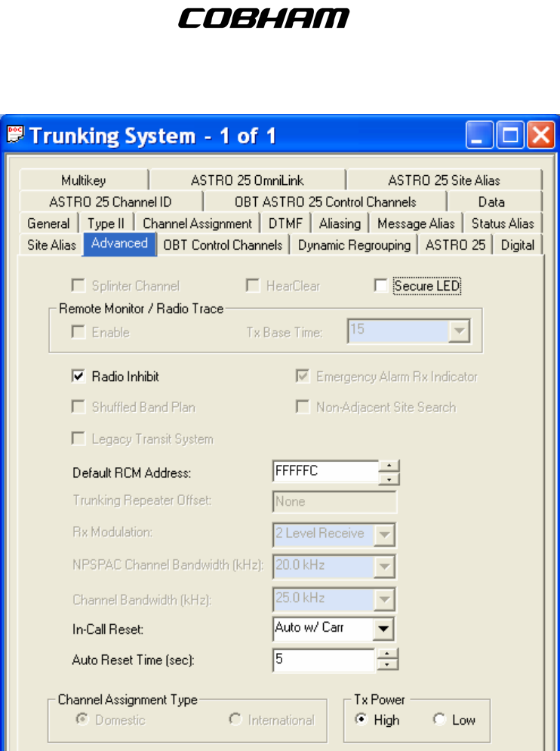Open the General tab

click(48, 223)
